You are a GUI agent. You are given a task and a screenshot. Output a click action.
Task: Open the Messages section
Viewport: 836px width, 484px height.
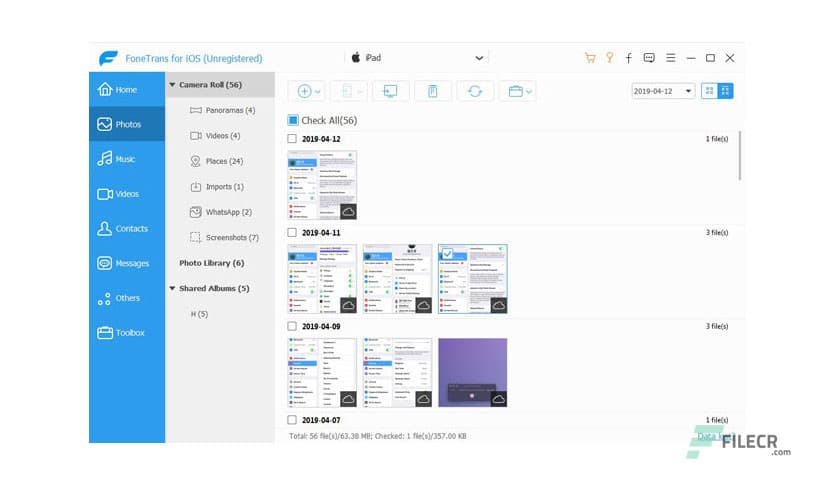(x=126, y=263)
